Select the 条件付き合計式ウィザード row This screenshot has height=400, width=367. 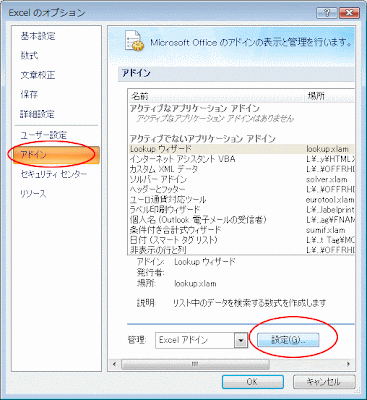(242, 230)
